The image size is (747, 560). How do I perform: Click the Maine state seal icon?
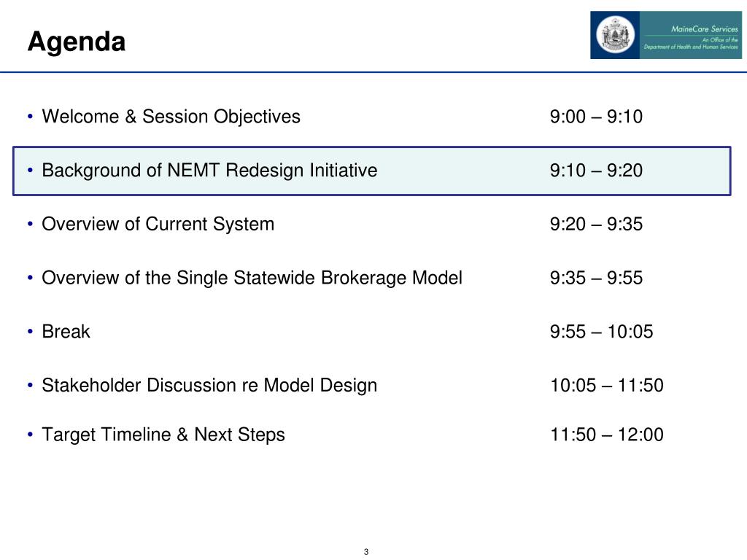(615, 35)
